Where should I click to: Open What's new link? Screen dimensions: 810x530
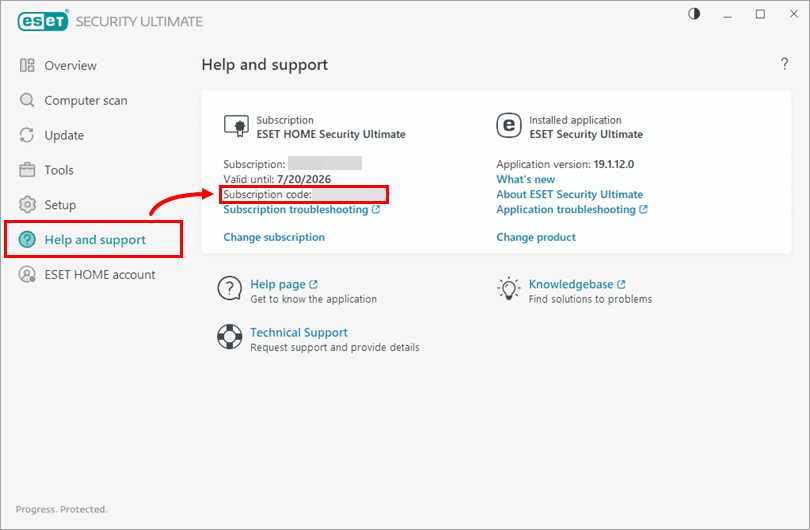pyautogui.click(x=525, y=179)
